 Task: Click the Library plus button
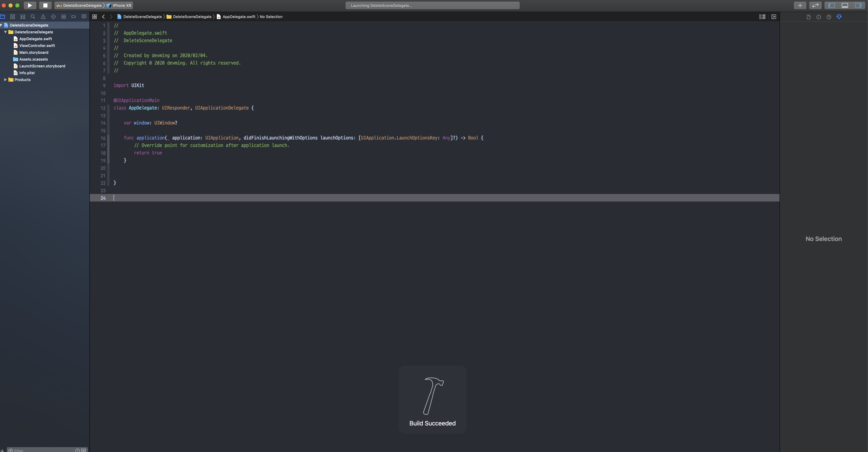coord(800,5)
